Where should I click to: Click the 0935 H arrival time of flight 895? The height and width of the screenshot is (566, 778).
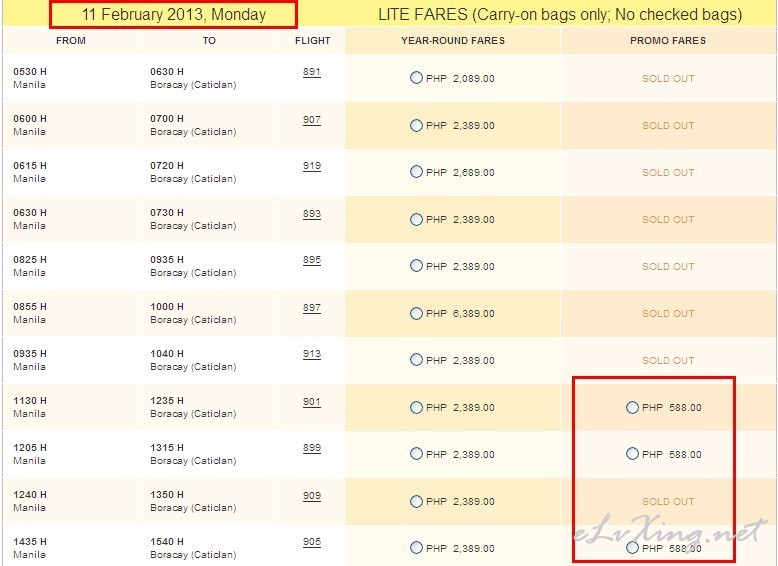pos(167,259)
